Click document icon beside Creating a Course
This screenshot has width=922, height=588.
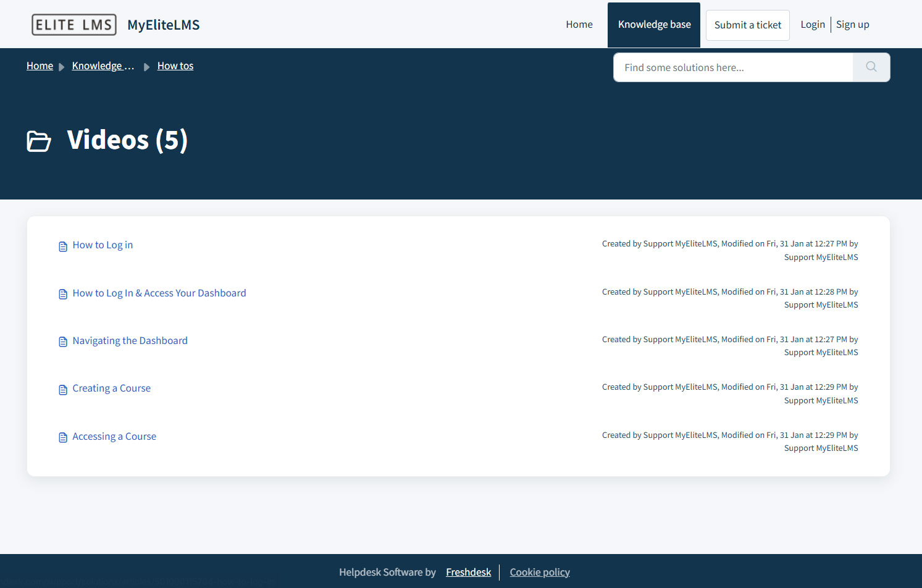point(63,390)
